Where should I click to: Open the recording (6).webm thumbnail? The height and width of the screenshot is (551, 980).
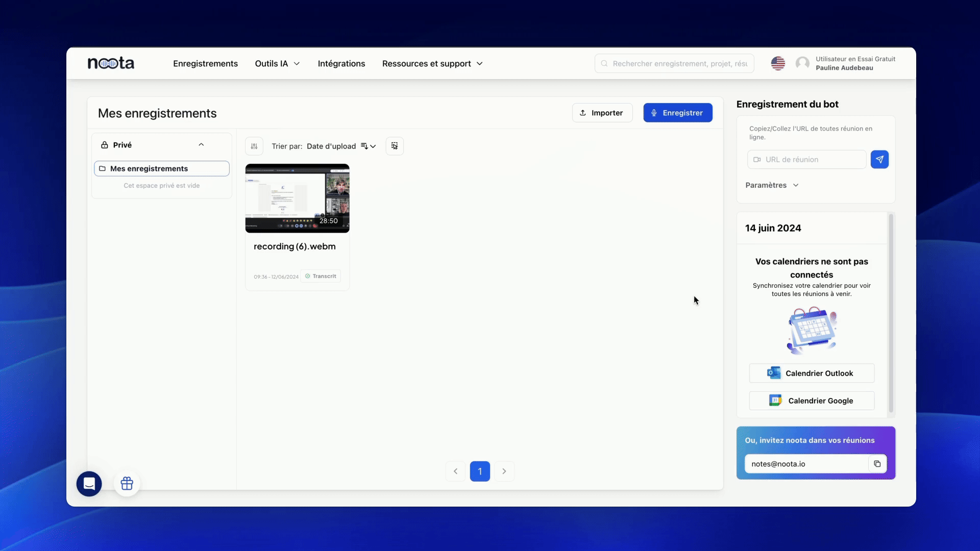(297, 198)
